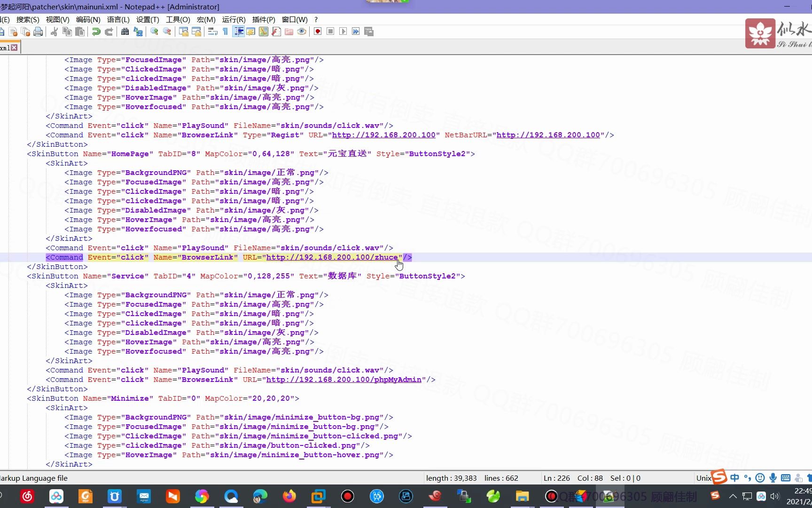Open the user-defined language dialog icon
The width and height of the screenshot is (812, 508).
pyautogui.click(x=251, y=32)
